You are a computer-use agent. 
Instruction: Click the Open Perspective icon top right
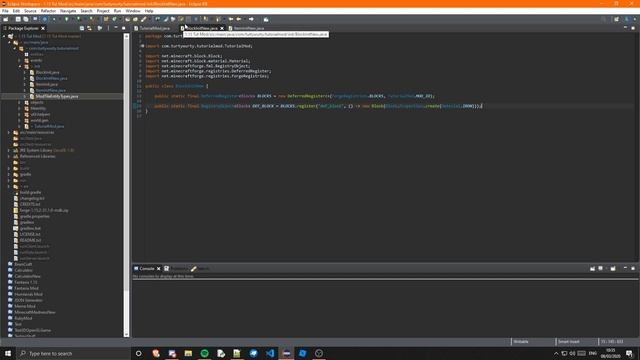(616, 19)
